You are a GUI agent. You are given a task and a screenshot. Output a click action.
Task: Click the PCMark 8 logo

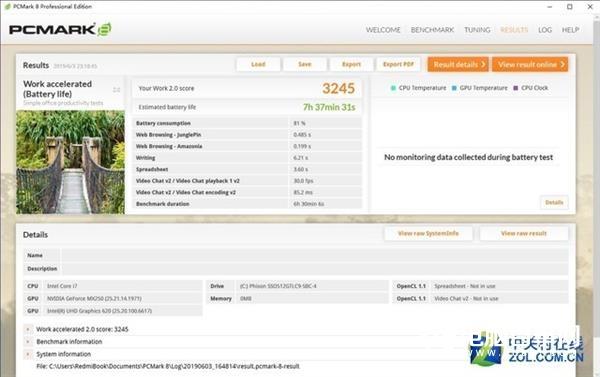coord(60,29)
